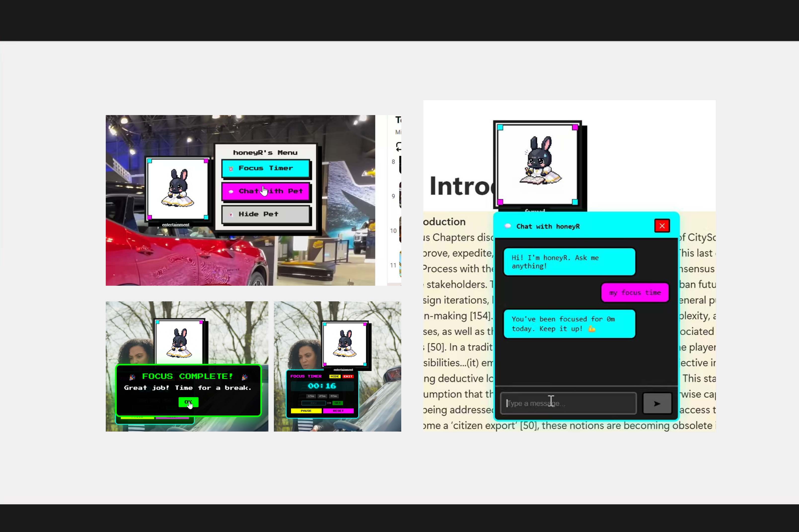
Task: Click the small icon on Hide Pet
Action: point(231,215)
